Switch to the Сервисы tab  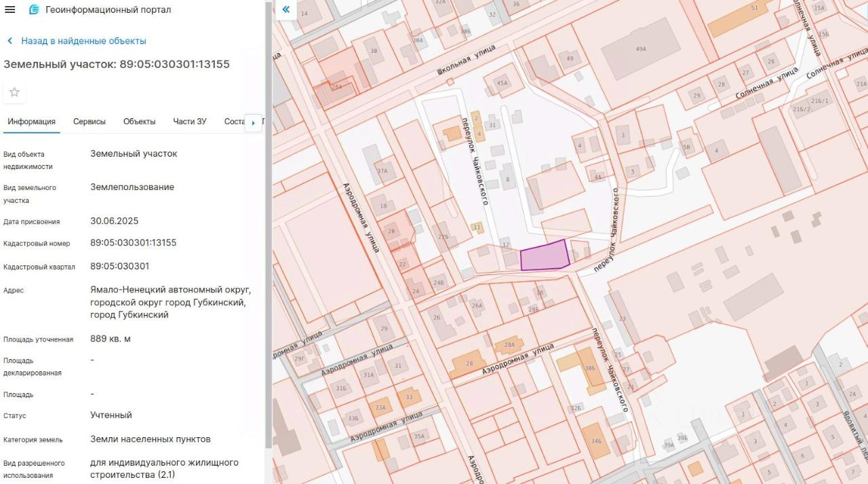[90, 122]
